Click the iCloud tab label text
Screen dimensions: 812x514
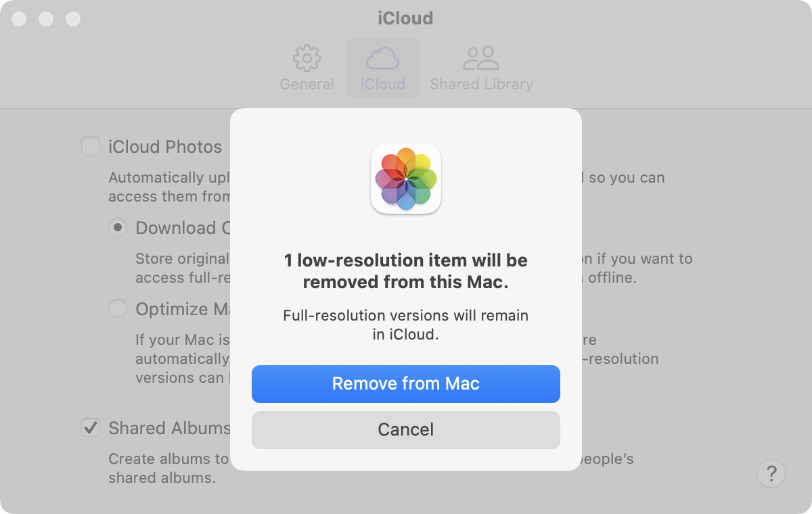pos(382,84)
